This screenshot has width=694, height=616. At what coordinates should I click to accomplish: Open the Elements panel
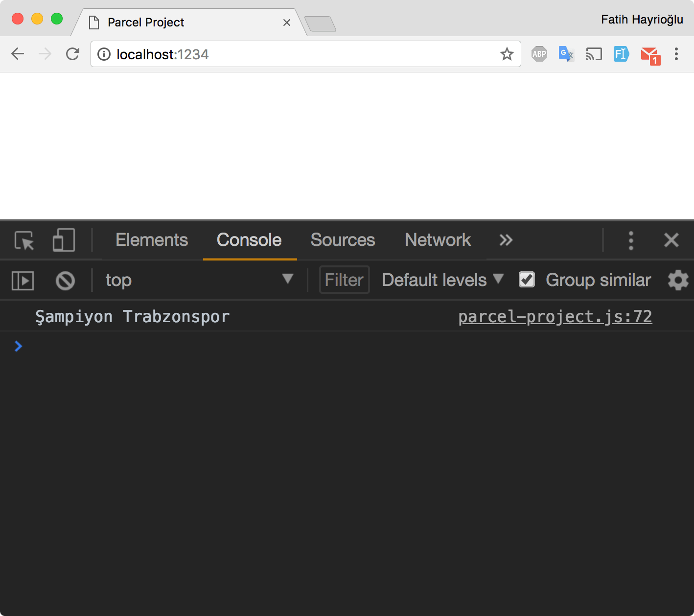pos(151,240)
